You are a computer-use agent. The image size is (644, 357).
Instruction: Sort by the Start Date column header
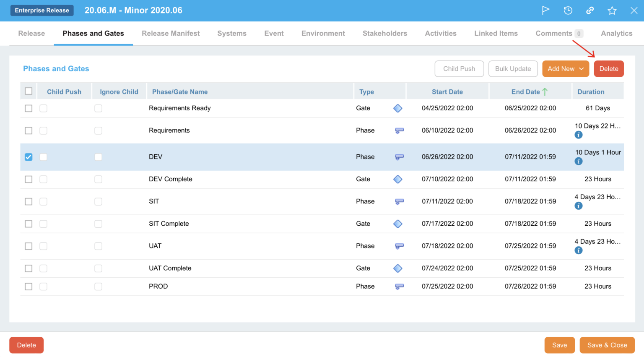tap(447, 92)
